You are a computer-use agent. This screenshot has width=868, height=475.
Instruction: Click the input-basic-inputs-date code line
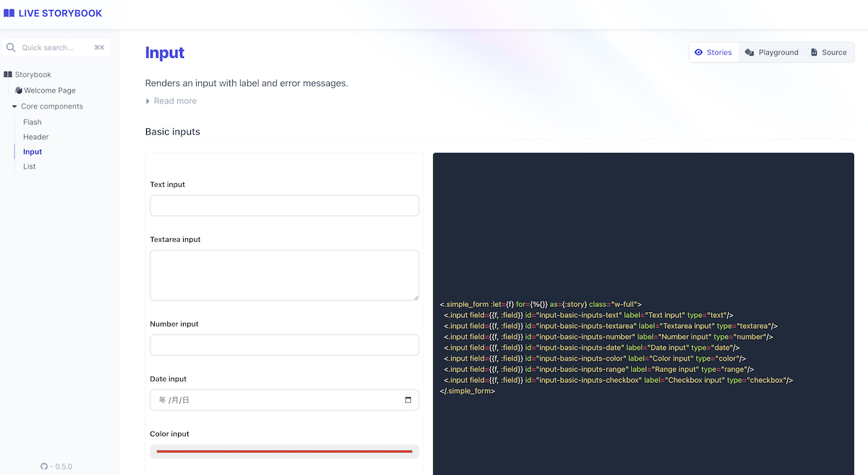[592, 348]
